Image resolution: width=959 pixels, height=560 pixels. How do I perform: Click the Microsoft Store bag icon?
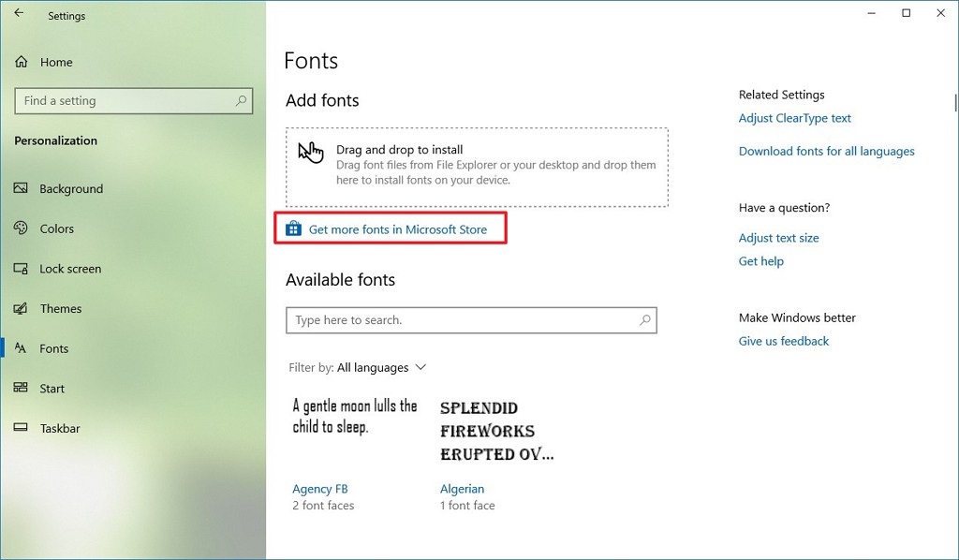pos(293,228)
